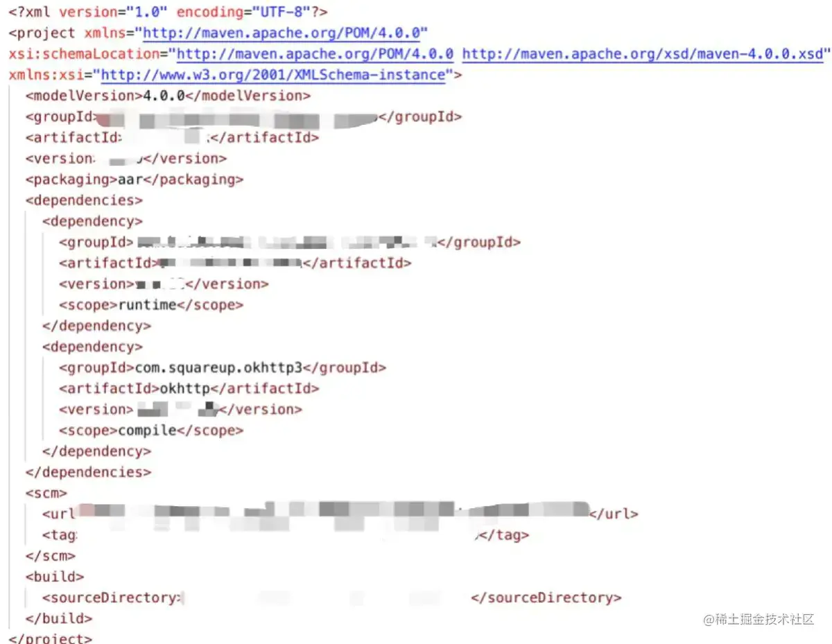The height and width of the screenshot is (644, 832).
Task: Select the closing dependencies tag
Action: (88, 472)
